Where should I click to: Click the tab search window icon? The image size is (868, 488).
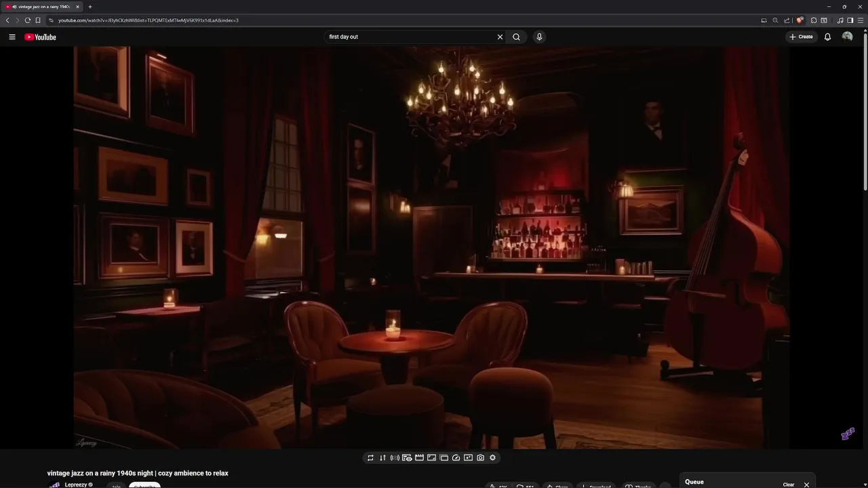click(x=824, y=20)
